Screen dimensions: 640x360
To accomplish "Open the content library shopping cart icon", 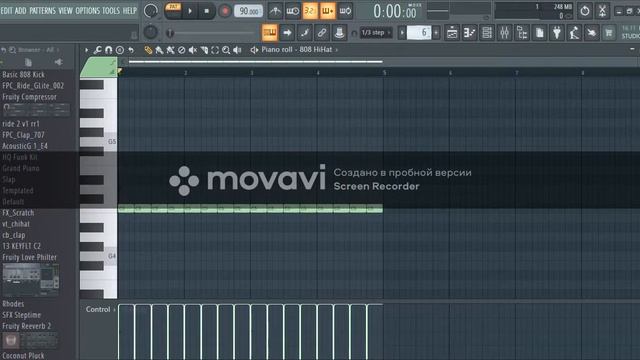I will click(609, 33).
